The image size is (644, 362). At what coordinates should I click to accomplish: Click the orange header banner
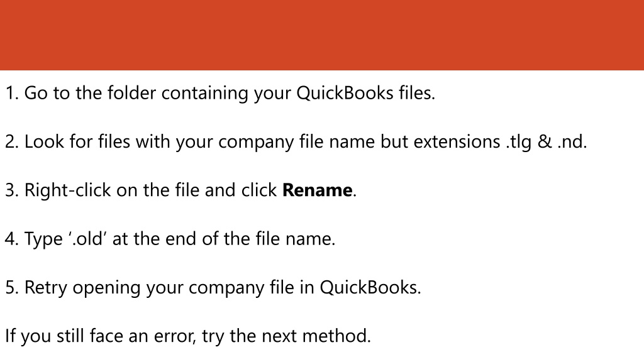click(x=322, y=35)
